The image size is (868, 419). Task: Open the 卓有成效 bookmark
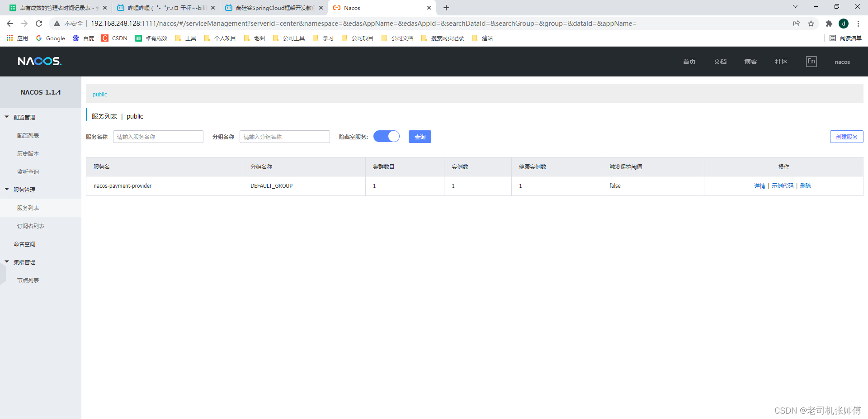pos(151,38)
